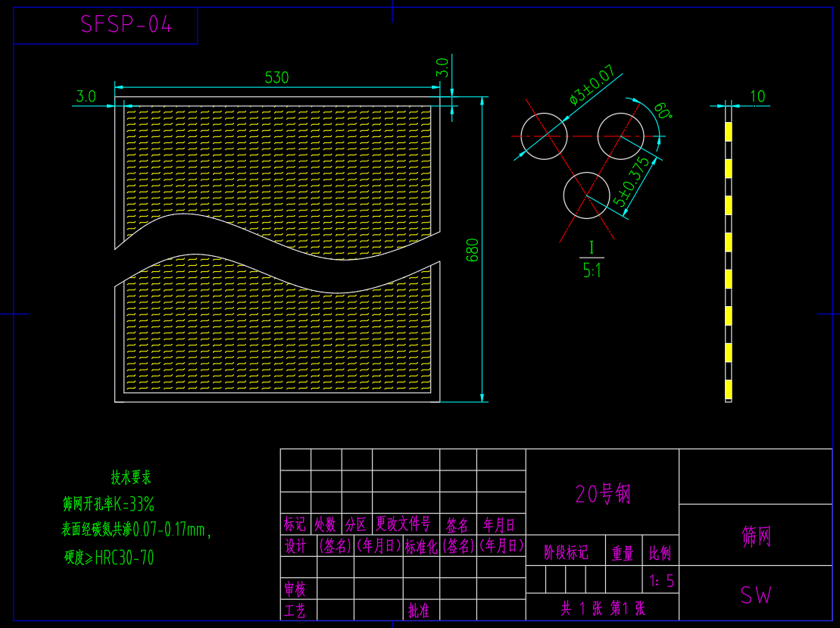Screen dimensions: 840x628
Task: Select the 阶段标记 cell label
Action: (x=566, y=552)
